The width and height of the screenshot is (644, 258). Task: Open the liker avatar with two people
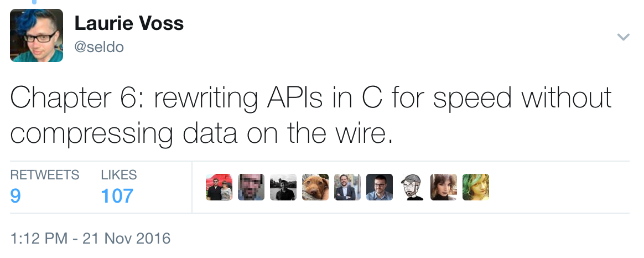(x=219, y=187)
